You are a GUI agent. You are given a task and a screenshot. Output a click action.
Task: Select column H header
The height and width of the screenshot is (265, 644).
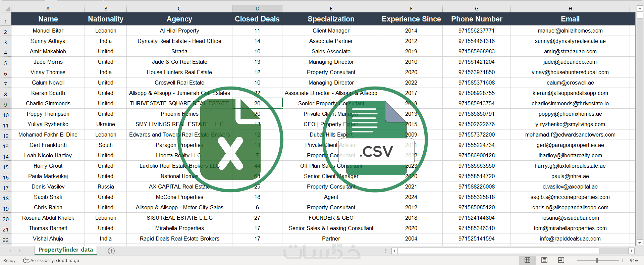570,8
